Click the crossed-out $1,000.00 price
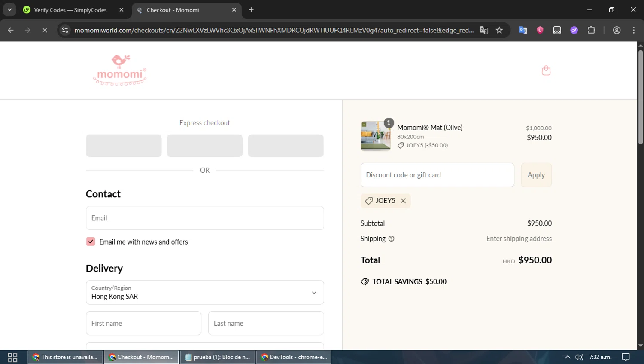This screenshot has height=364, width=644. point(539,128)
